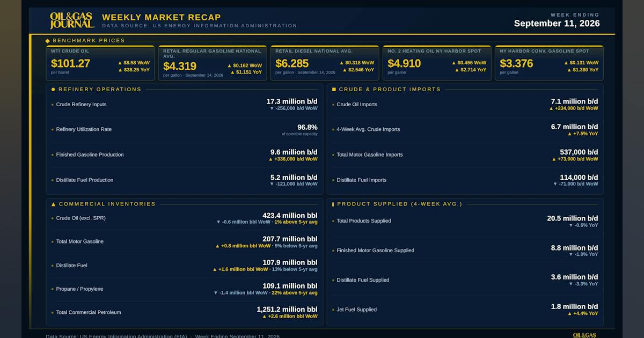Viewport: 644px width, 338px height.
Task: Click the Crude & Product Imports square icon
Action: [x=334, y=90]
